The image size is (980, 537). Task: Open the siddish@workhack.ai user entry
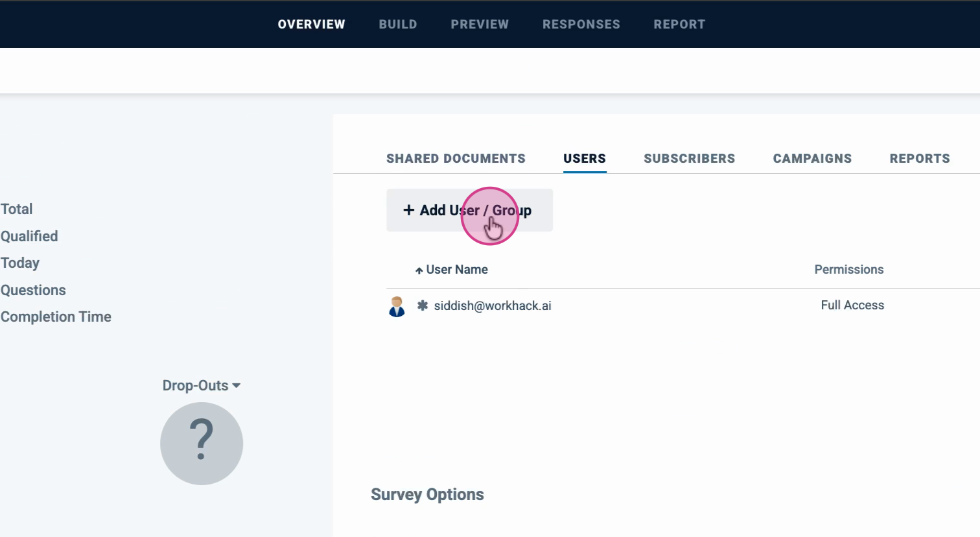click(x=493, y=306)
